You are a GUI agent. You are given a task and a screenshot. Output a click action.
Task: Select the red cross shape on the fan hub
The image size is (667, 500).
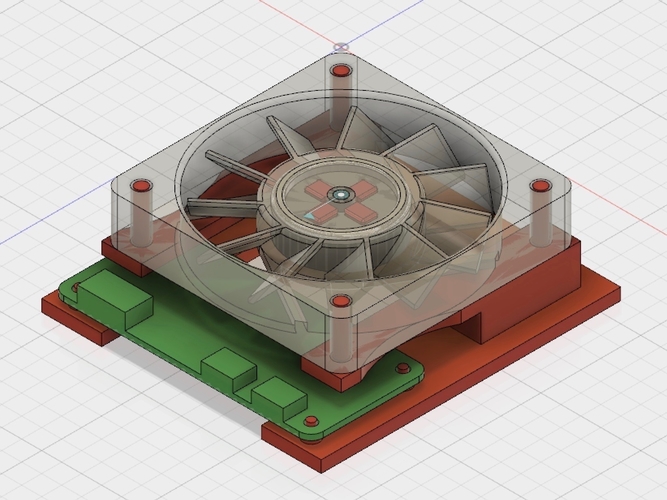[340, 200]
